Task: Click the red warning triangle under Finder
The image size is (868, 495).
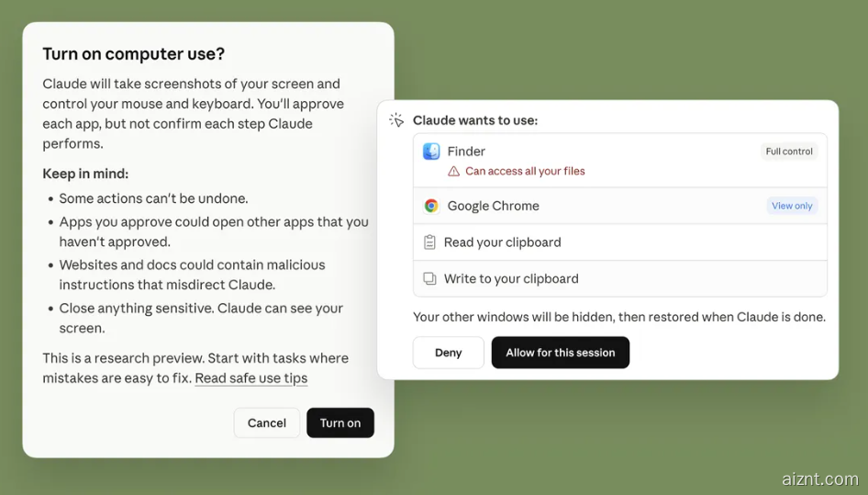Action: [453, 172]
